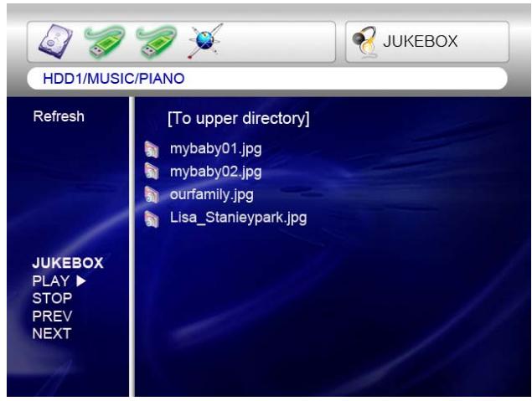Start jukebox playback with PLAY
Image resolution: width=532 pixels, height=401 pixels.
tap(51, 281)
